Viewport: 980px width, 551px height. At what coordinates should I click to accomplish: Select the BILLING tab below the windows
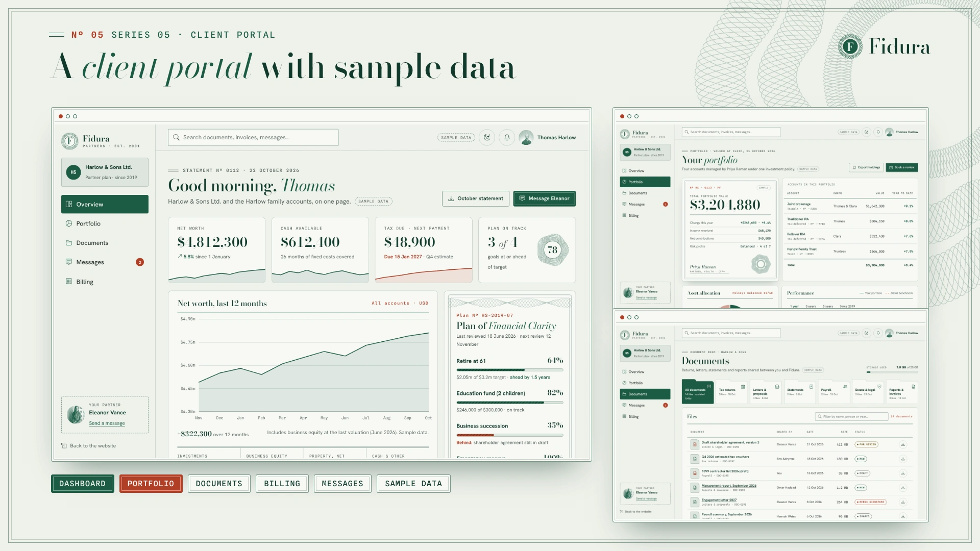pos(282,484)
